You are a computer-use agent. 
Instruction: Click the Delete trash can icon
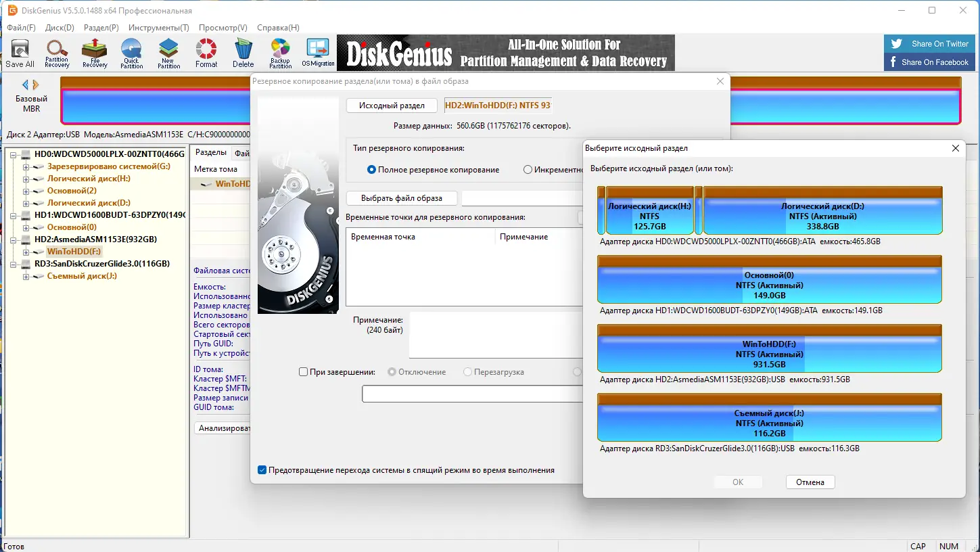[243, 53]
